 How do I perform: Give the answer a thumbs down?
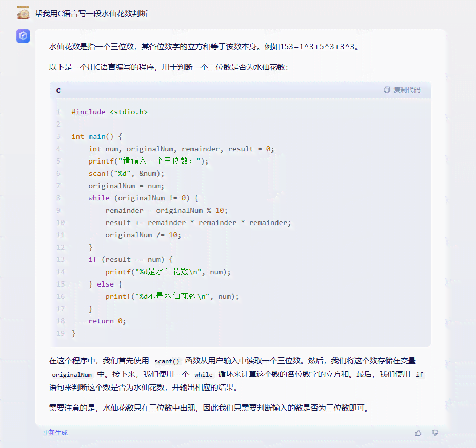(435, 433)
